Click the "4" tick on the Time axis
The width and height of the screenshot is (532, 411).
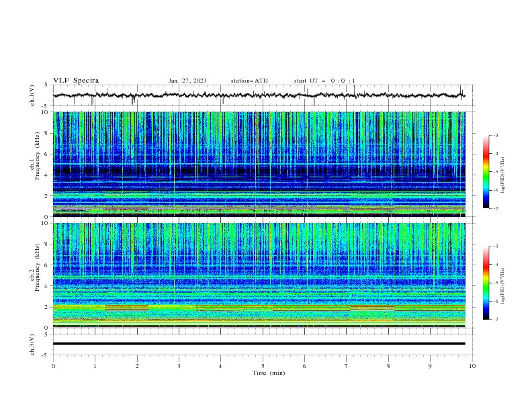(220, 366)
